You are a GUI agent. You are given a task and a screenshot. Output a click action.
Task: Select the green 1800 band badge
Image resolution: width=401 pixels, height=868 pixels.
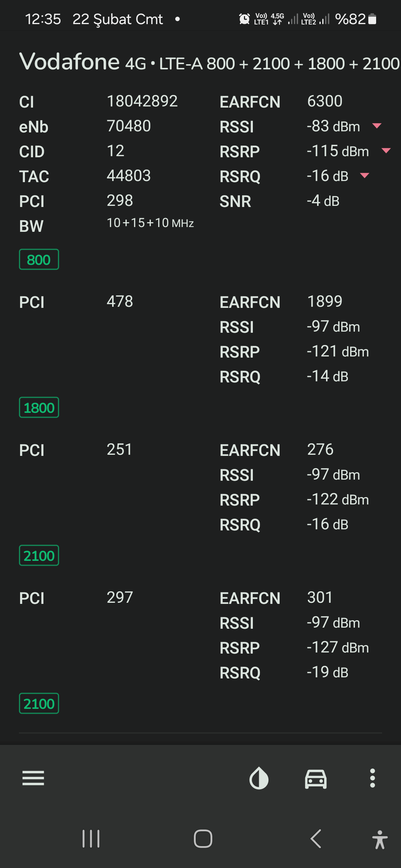pos(39,407)
